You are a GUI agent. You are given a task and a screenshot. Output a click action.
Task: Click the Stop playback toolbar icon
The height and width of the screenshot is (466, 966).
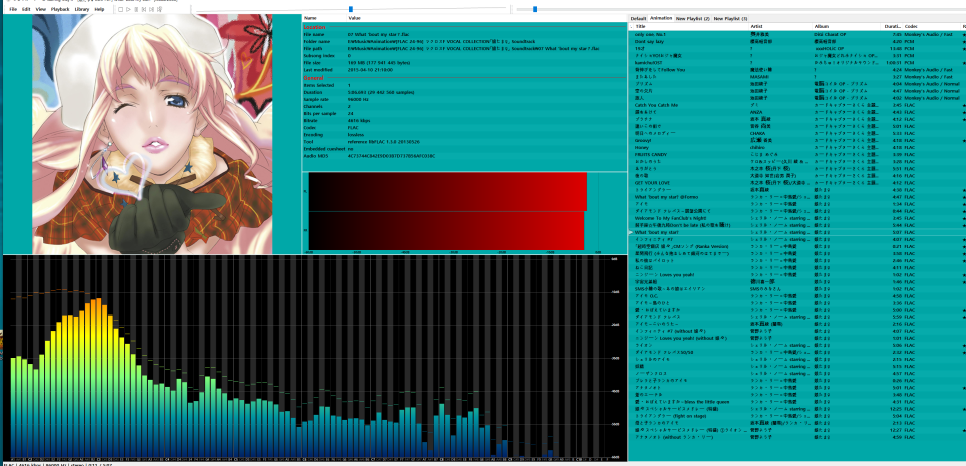coord(120,9)
